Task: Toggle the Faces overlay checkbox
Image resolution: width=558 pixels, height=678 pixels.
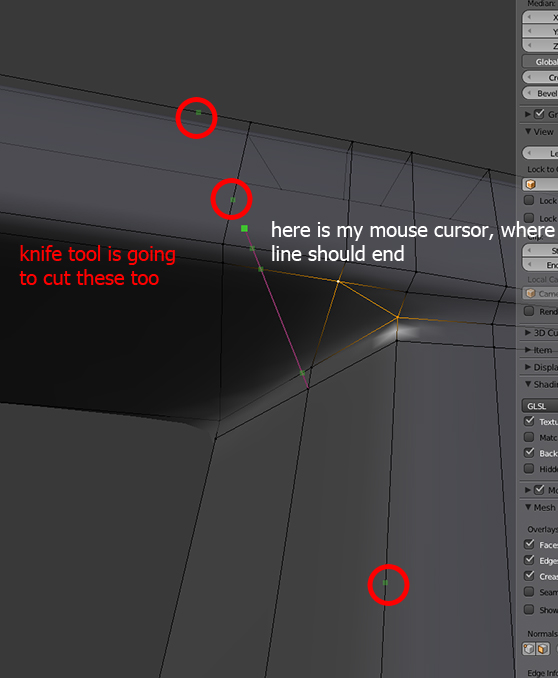Action: coord(529,544)
